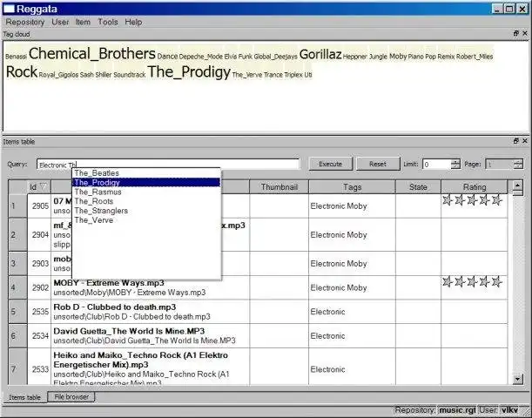Click 'Electronic Moby' tags cell of item 2903

[x=352, y=264]
